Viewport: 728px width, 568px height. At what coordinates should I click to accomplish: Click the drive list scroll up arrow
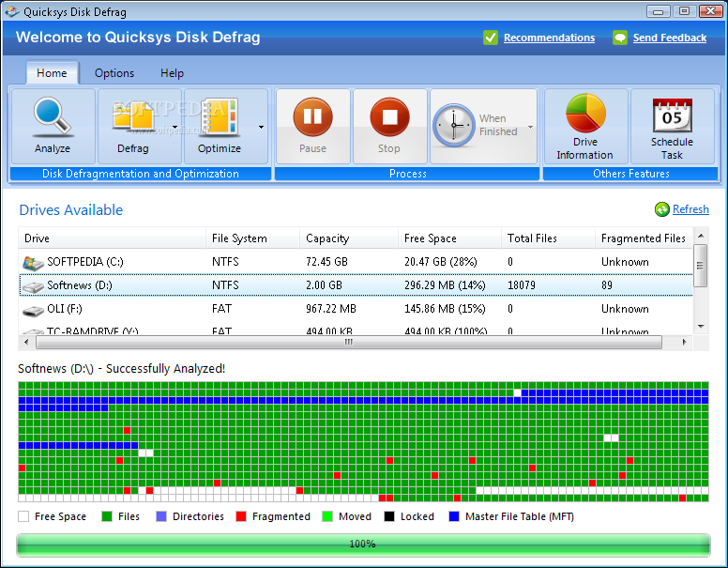click(701, 236)
